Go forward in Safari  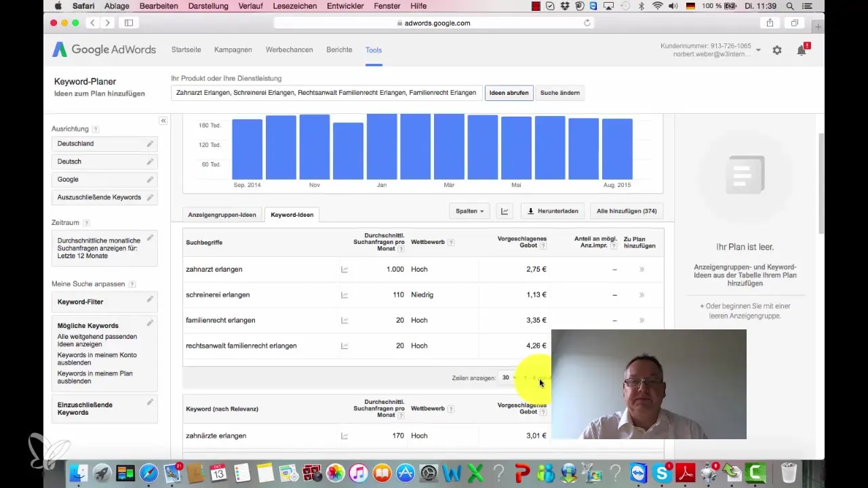click(107, 23)
